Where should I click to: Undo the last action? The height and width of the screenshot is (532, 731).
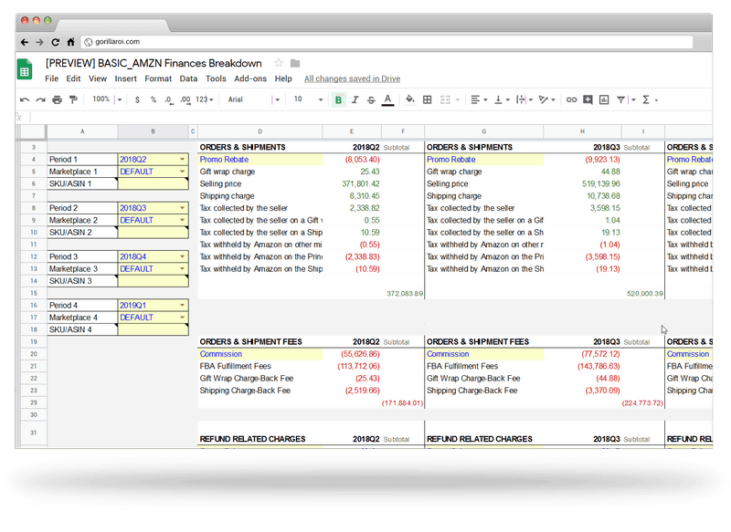[x=25, y=100]
